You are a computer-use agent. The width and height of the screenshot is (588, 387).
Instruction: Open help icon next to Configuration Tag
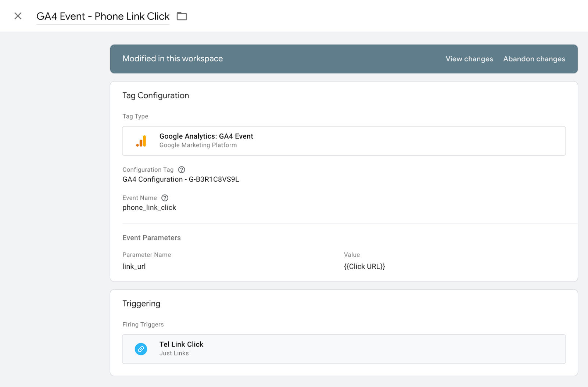[182, 170]
